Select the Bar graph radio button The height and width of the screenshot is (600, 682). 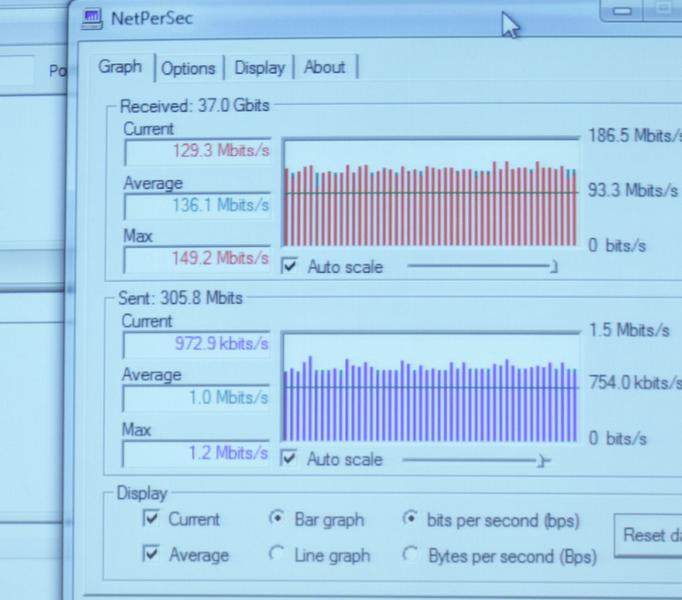tap(277, 519)
